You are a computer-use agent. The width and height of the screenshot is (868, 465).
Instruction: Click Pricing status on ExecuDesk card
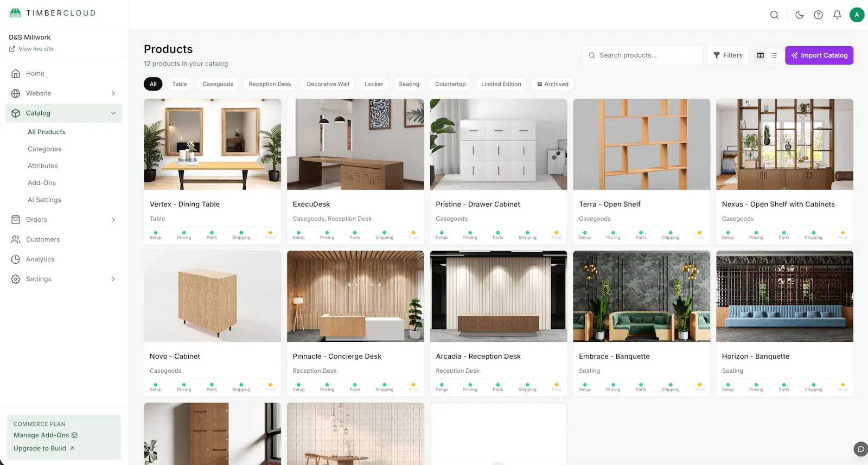(327, 235)
